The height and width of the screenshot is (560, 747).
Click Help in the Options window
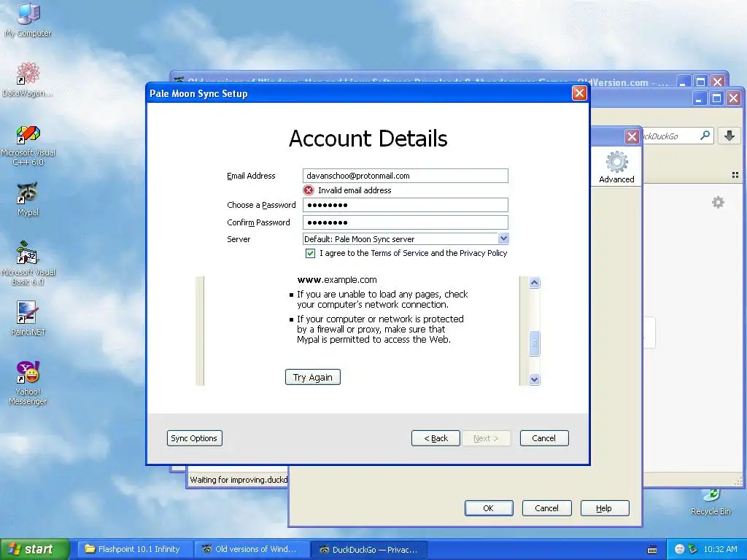point(605,508)
